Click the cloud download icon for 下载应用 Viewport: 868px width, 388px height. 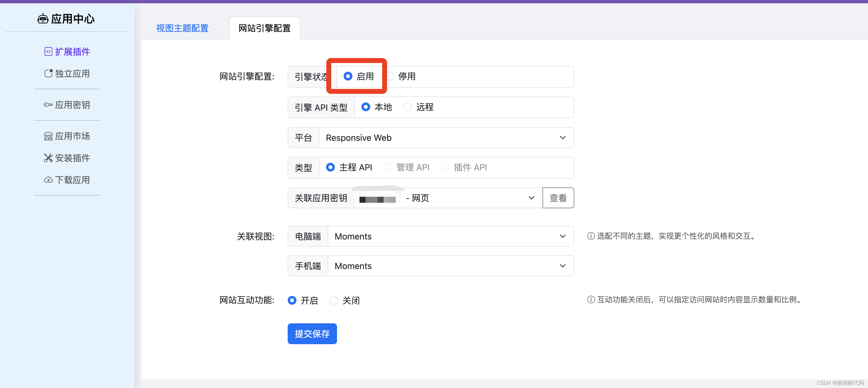click(x=48, y=180)
